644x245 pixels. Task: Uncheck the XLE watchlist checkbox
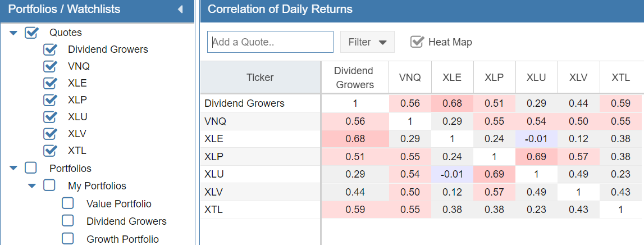51,83
